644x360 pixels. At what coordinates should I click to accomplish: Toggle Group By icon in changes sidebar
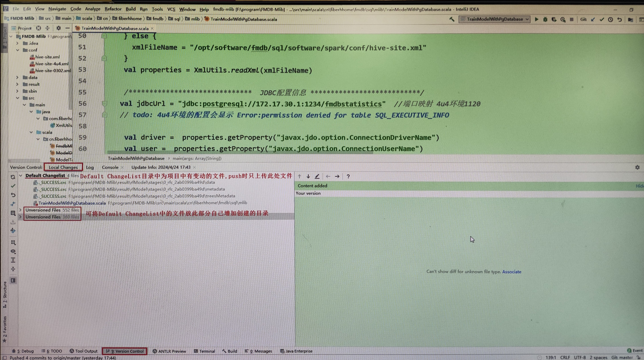(x=13, y=242)
